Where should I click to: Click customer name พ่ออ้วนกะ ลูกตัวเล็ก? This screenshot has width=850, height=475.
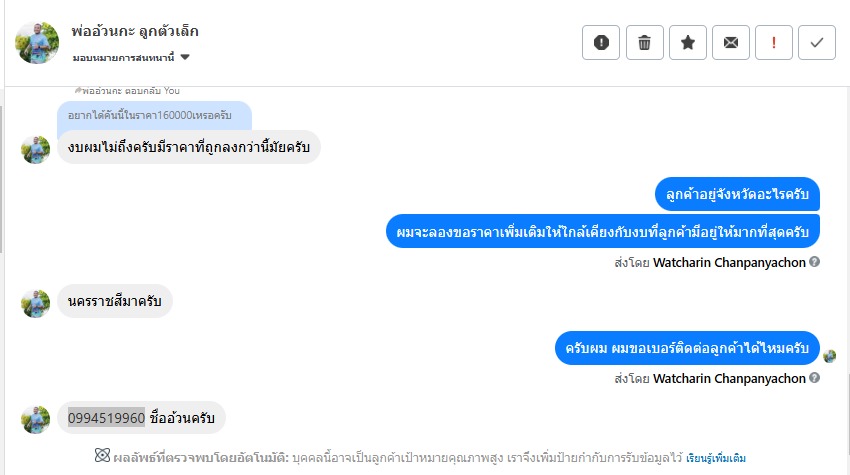point(135,31)
